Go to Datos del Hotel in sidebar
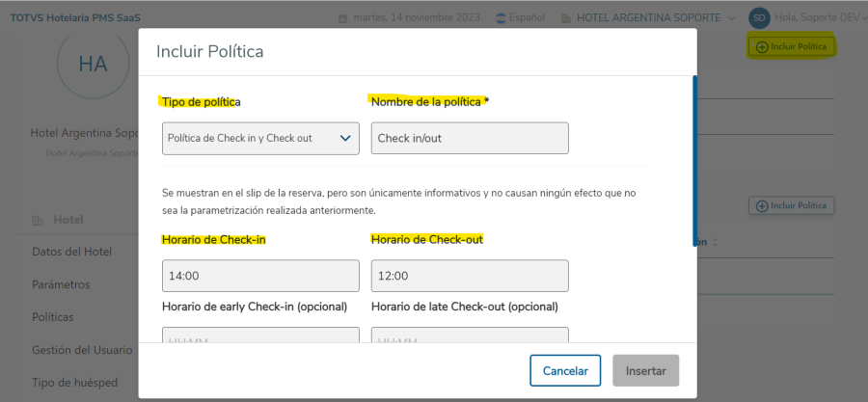The height and width of the screenshot is (402, 868). [71, 252]
